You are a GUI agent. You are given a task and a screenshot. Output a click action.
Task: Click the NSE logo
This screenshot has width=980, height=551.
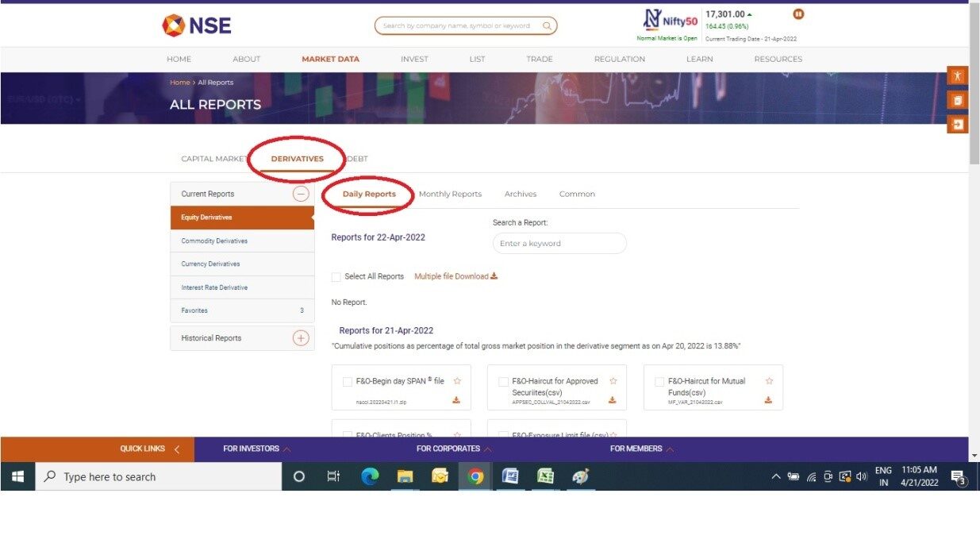(197, 25)
